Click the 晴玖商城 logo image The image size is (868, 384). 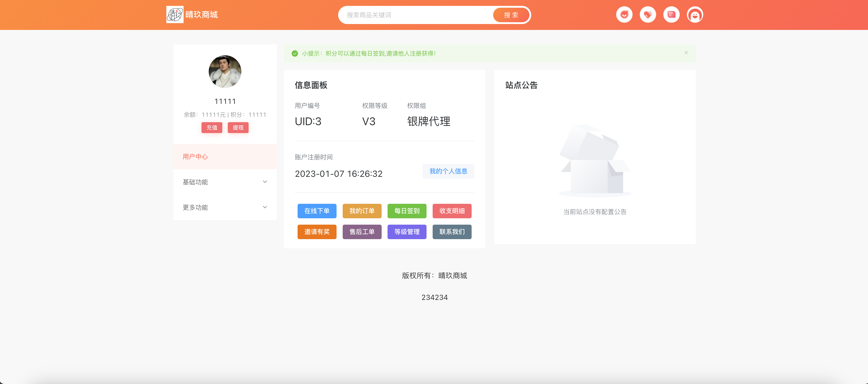(x=175, y=15)
